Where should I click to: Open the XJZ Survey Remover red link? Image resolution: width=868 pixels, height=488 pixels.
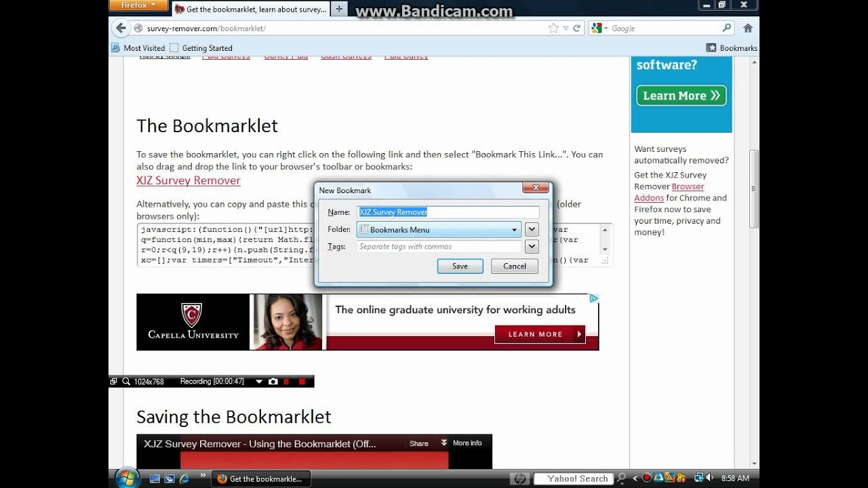coord(189,180)
